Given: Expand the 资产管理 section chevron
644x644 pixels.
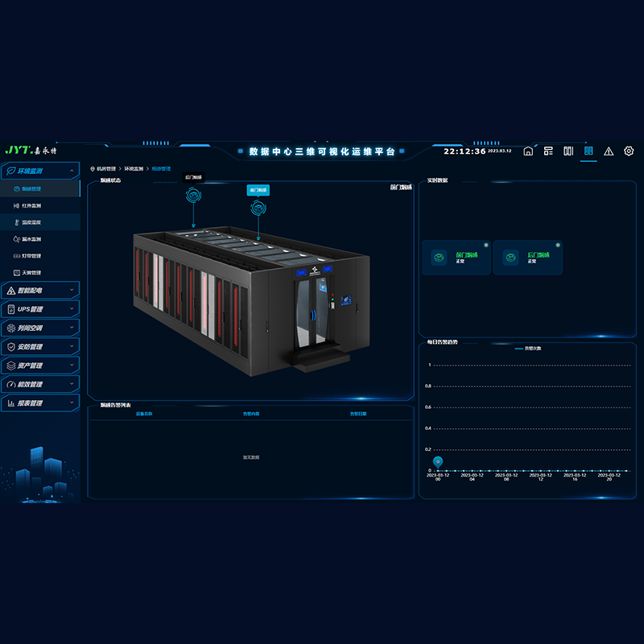Looking at the screenshot, I should pyautogui.click(x=72, y=365).
